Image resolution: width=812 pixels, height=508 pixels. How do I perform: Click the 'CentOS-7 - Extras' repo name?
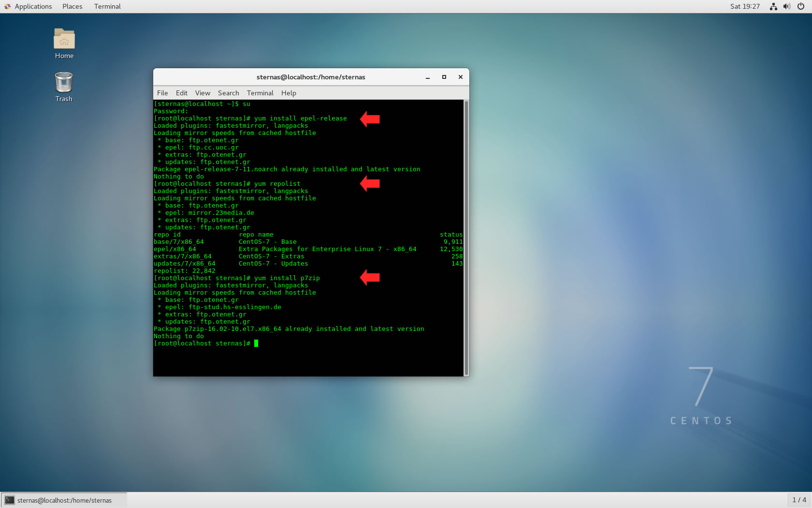click(272, 256)
